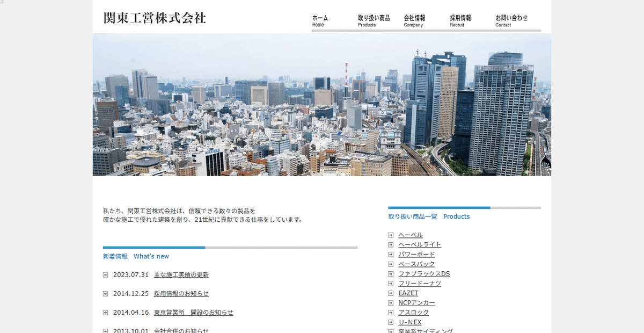Open the ヘーベルライト product link
The height and width of the screenshot is (333, 644).
pyautogui.click(x=419, y=244)
